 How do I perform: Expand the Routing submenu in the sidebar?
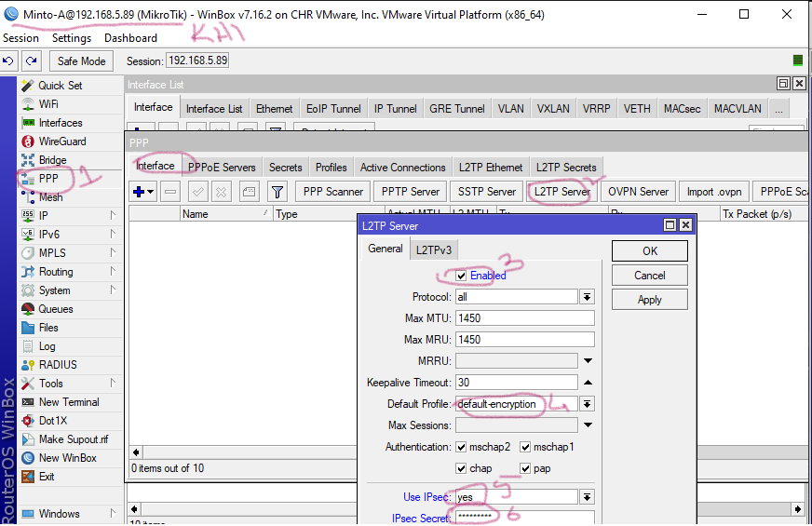113,271
